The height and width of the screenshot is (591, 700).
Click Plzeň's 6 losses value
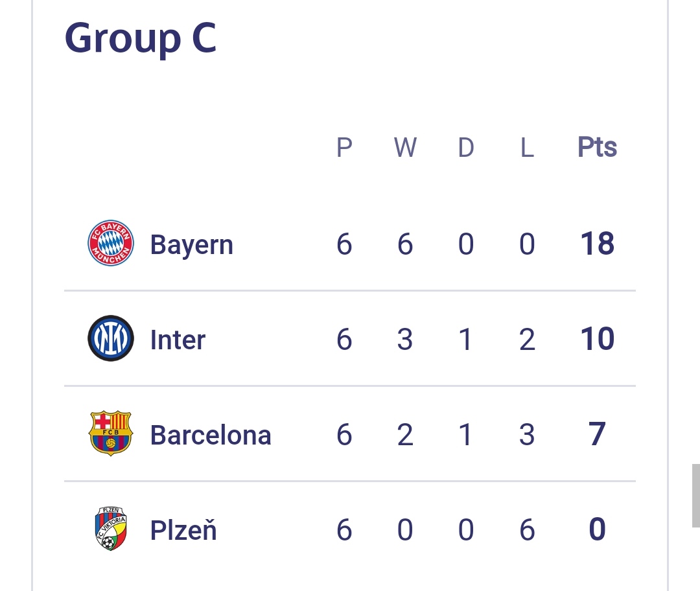(527, 529)
